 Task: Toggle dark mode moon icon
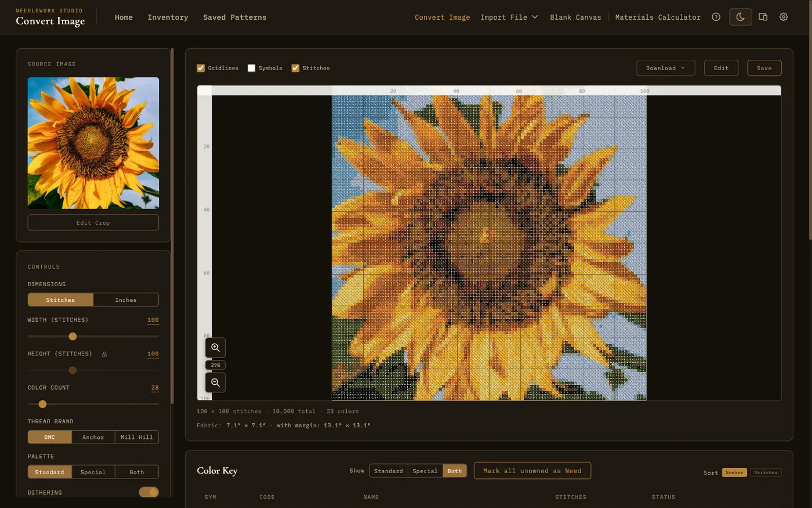(x=741, y=17)
